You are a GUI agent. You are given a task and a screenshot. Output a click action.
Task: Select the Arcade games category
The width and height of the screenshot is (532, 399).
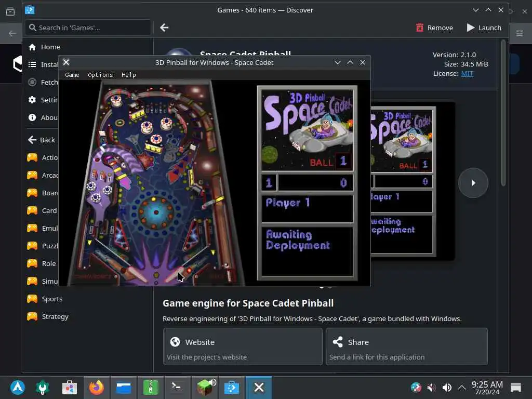click(x=42, y=176)
